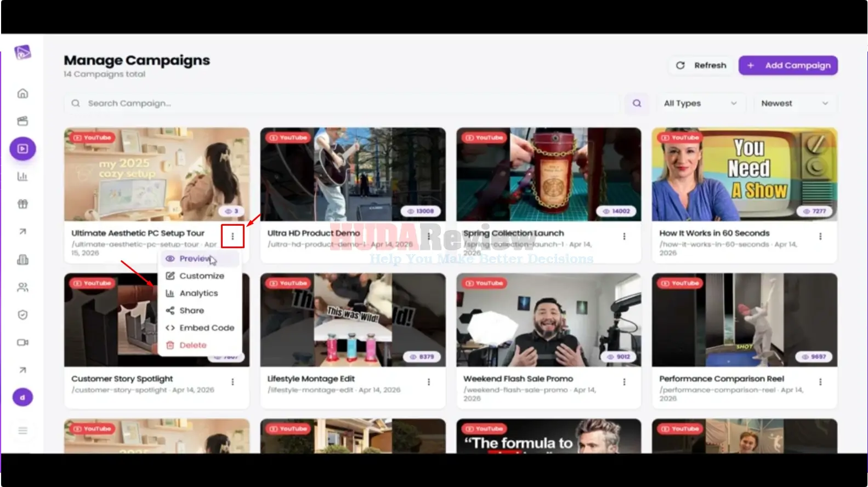
Task: Open the Ultra HD Product Demo thumbnail
Action: (353, 174)
